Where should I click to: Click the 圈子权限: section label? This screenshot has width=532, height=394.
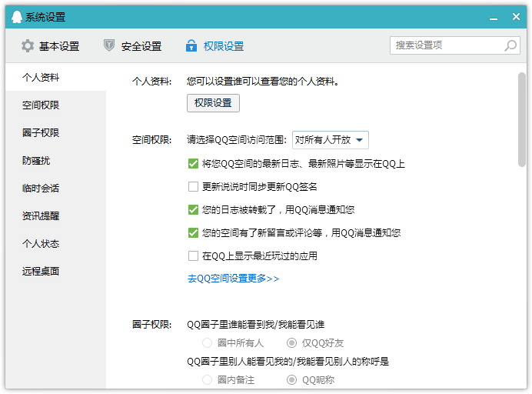151,325
